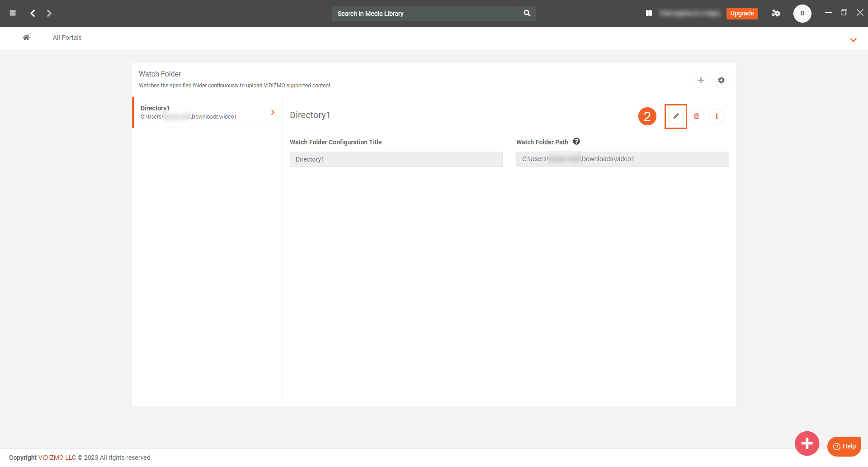Go back using the left arrow
This screenshot has height=467, width=868.
tap(33, 13)
